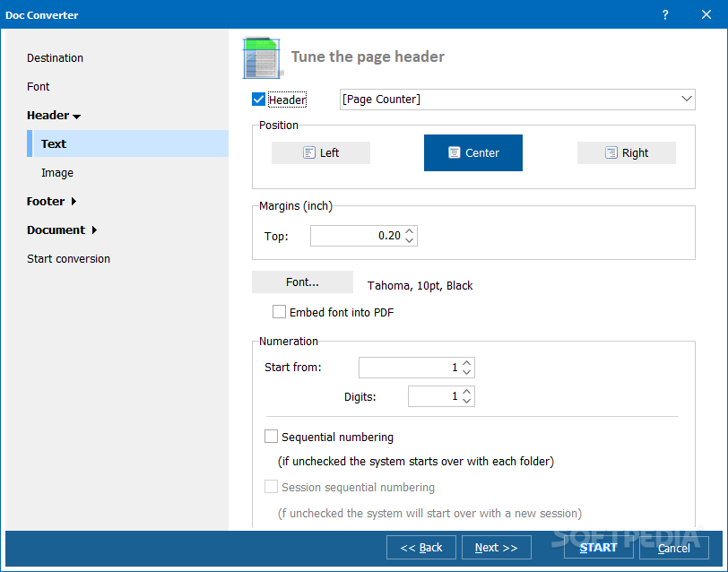Viewport: 728px width, 572px height.
Task: Select Right alignment position
Action: click(627, 152)
